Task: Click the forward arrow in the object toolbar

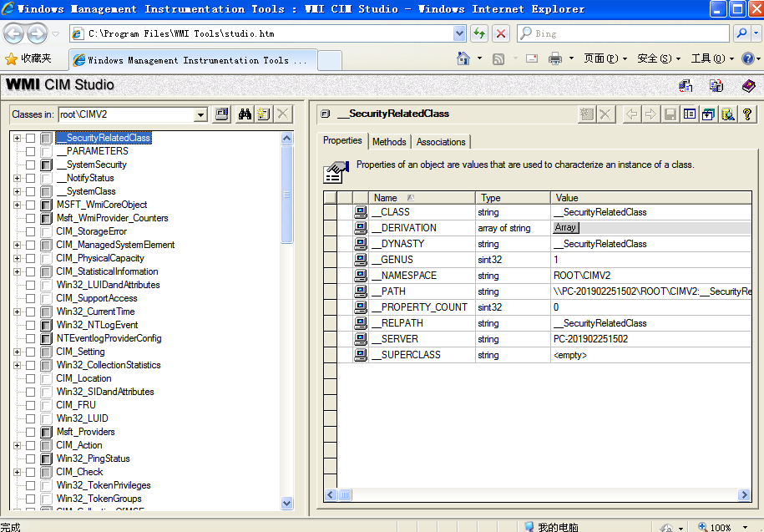Action: pyautogui.click(x=651, y=114)
